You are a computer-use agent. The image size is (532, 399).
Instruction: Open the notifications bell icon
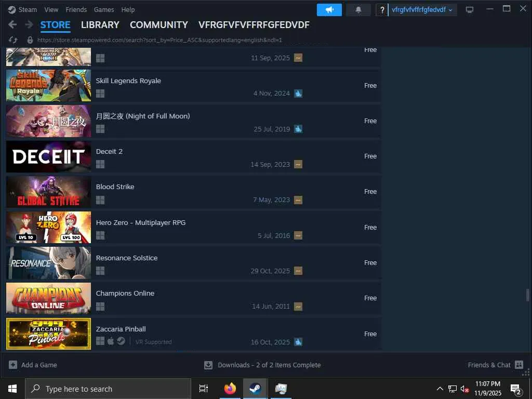[358, 10]
